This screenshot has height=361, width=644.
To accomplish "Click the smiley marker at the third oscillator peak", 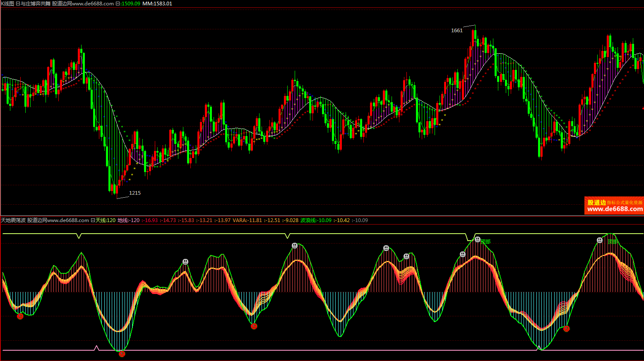I will 386,248.
